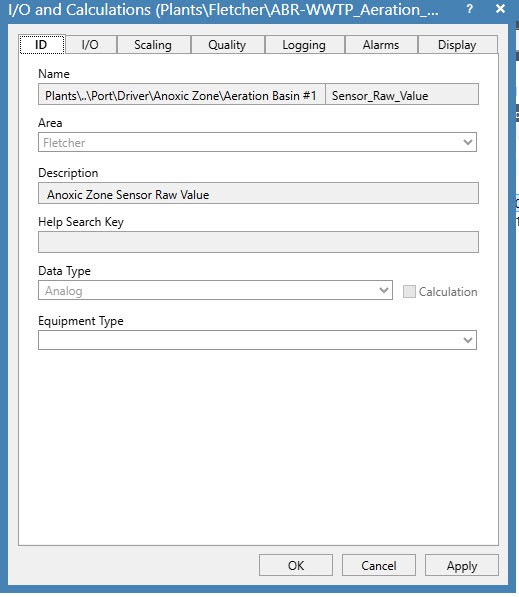Select the Quality tab

click(227, 45)
